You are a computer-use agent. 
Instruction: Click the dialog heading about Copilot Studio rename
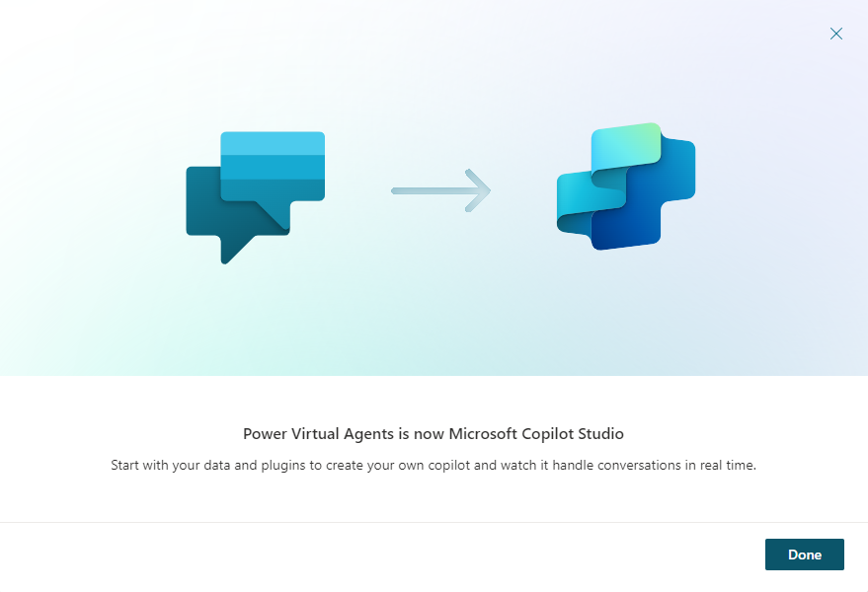click(434, 434)
